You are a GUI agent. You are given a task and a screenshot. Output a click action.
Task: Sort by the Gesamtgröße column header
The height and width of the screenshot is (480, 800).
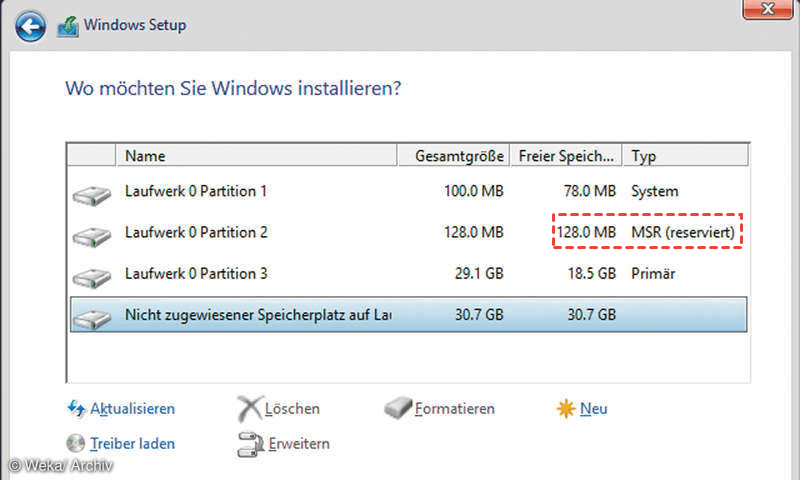point(460,156)
